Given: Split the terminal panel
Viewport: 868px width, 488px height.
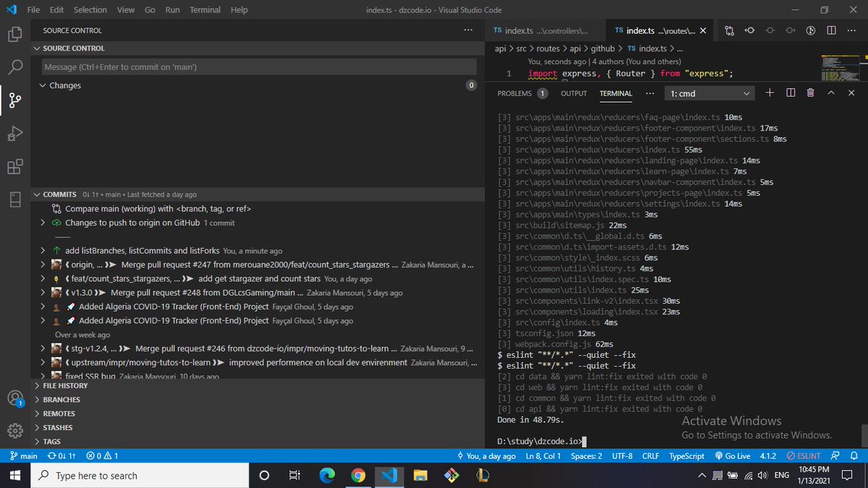Looking at the screenshot, I should [x=790, y=93].
